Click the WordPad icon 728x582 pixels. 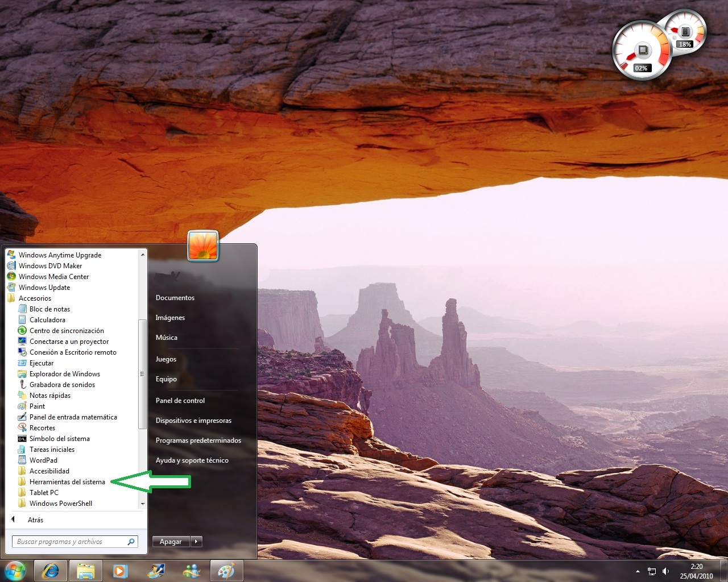tap(22, 460)
